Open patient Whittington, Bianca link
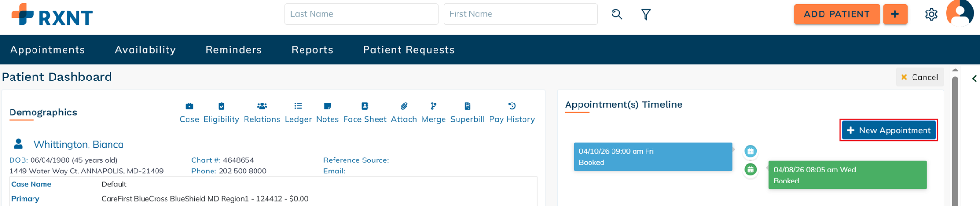 coord(78,144)
